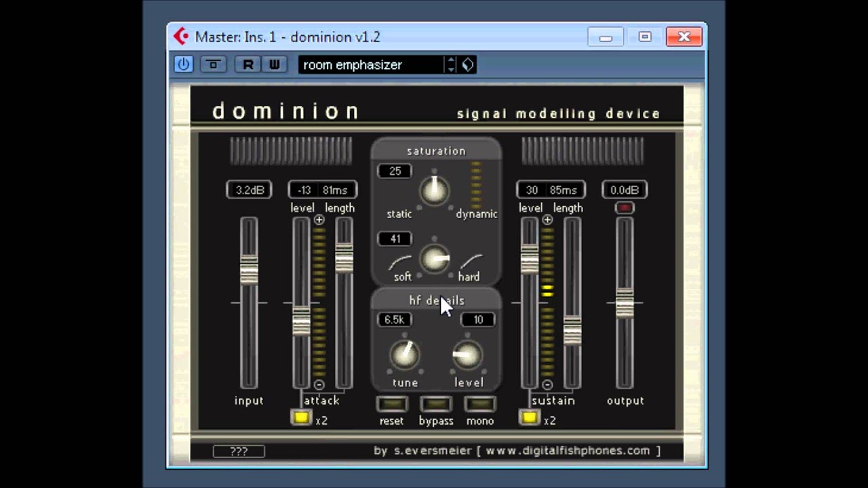Click the sustain minus icon
The height and width of the screenshot is (488, 868).
click(547, 384)
